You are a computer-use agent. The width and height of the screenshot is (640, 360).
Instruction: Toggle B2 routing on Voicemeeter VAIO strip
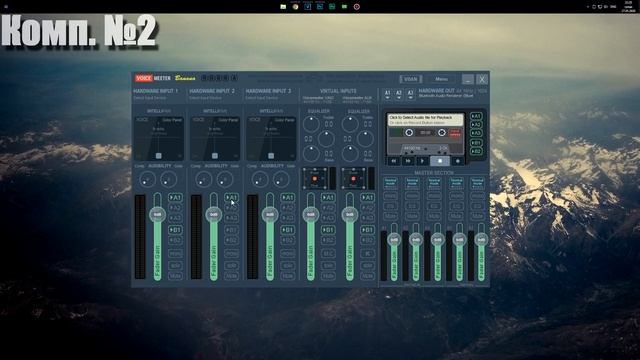click(328, 240)
